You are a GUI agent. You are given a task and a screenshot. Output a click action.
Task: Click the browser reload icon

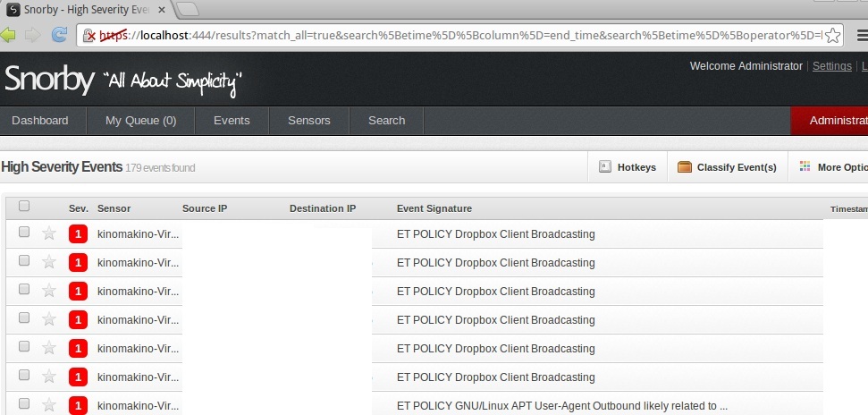59,35
